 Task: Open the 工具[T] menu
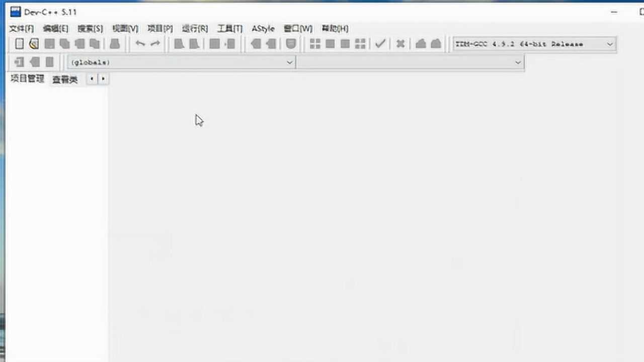(x=229, y=28)
